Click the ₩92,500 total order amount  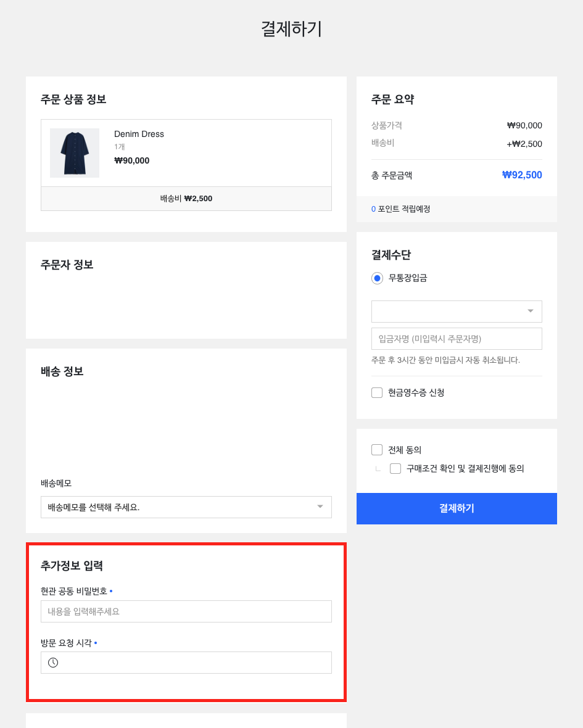[522, 175]
